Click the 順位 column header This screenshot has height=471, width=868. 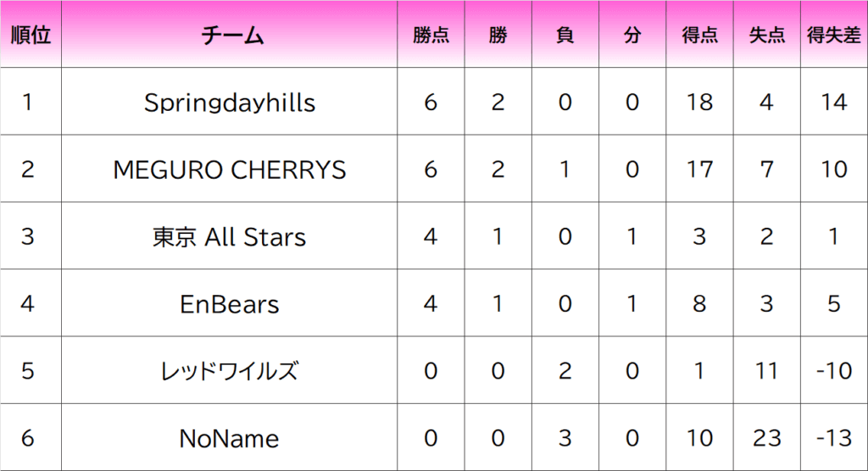[x=31, y=36]
